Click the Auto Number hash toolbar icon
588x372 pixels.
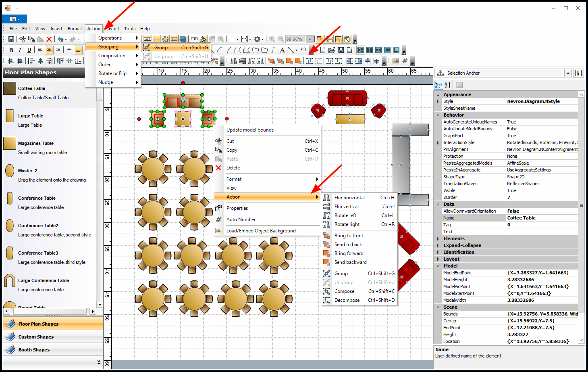pos(405,61)
